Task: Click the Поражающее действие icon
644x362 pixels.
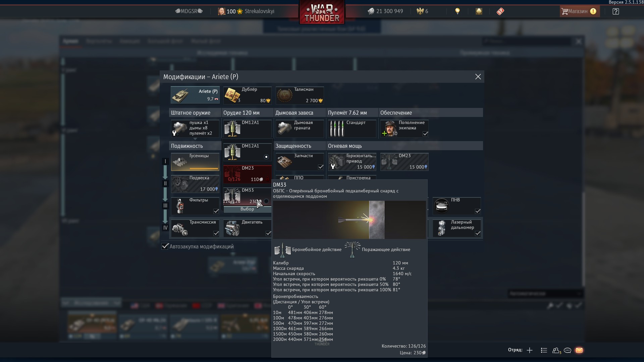Action: point(352,250)
